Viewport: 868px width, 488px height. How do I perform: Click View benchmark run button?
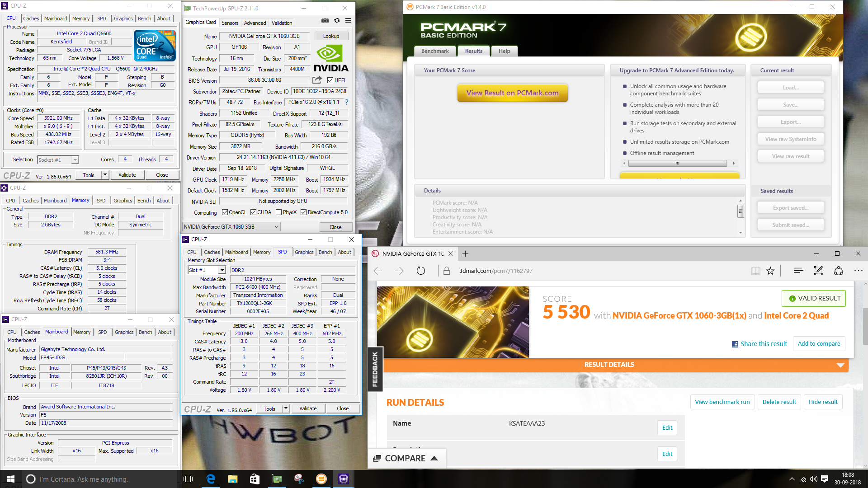coord(722,402)
